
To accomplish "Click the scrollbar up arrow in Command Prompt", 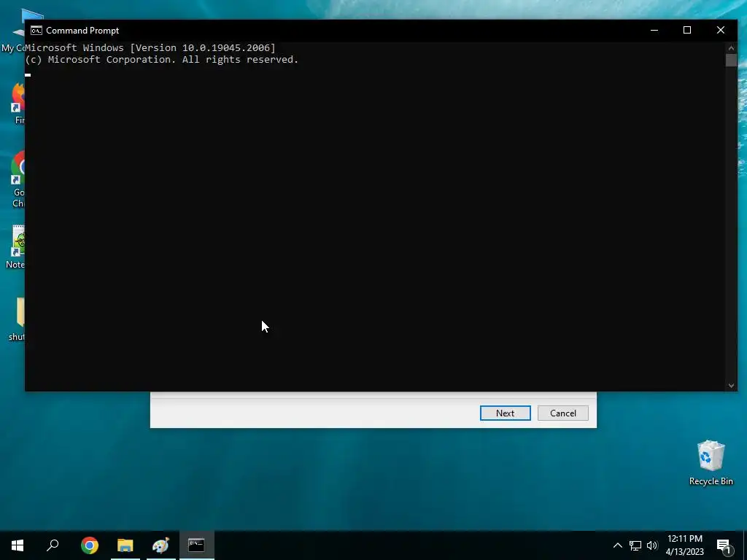I will pos(731,48).
